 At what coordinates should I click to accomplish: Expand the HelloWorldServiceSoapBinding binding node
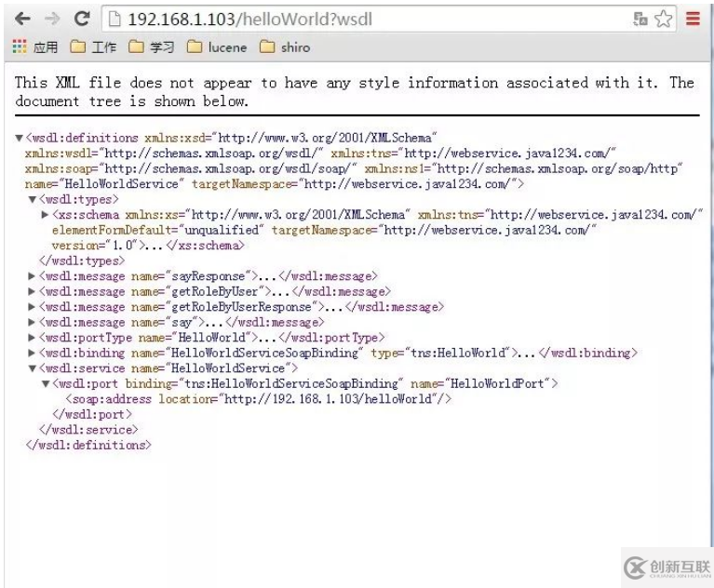pos(32,353)
